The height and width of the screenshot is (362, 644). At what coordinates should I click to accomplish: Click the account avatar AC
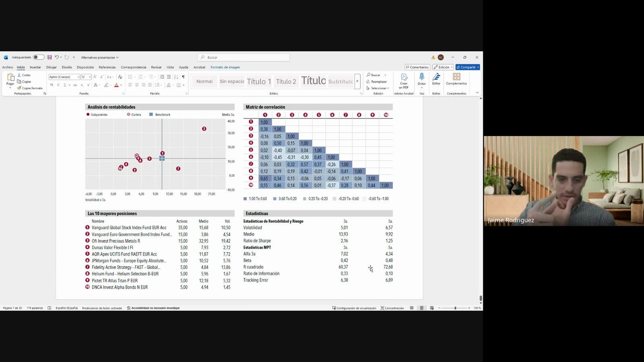(441, 57)
